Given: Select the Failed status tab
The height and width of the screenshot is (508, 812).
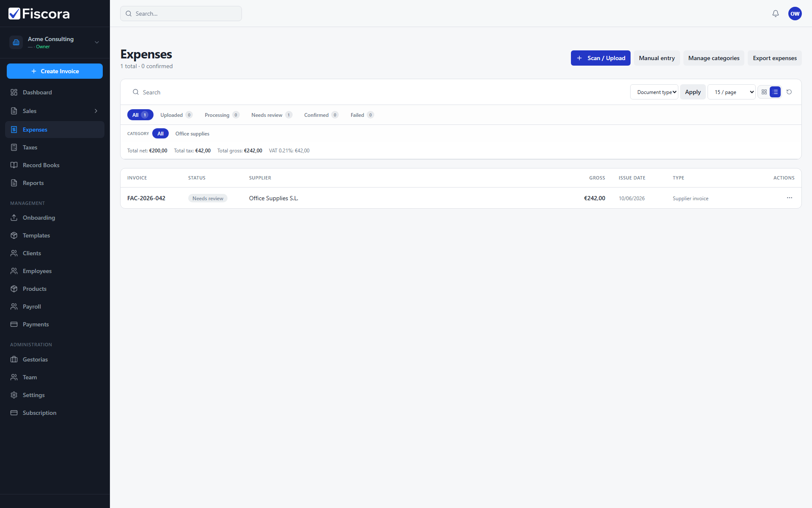Looking at the screenshot, I should click(x=362, y=115).
